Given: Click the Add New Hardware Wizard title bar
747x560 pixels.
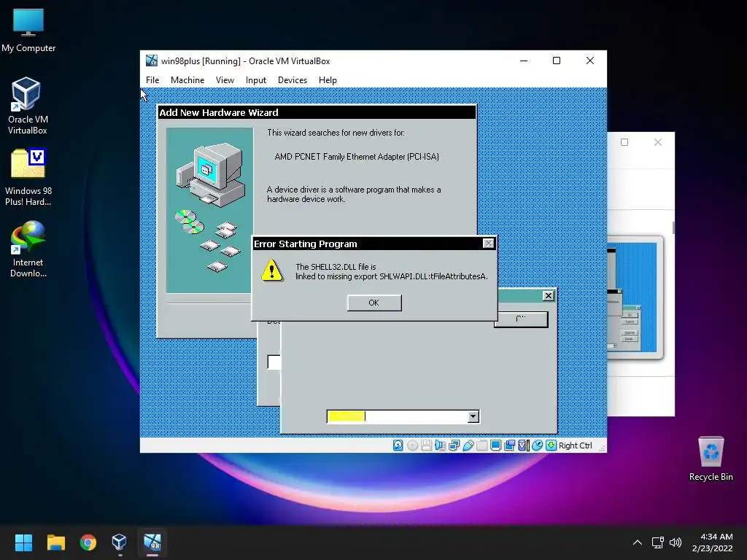Looking at the screenshot, I should (317, 112).
